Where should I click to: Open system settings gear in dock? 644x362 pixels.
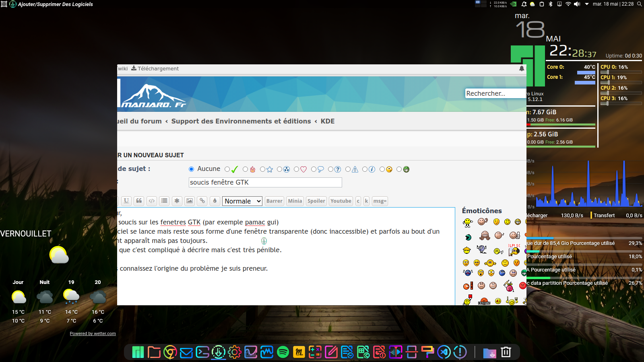[235, 352]
